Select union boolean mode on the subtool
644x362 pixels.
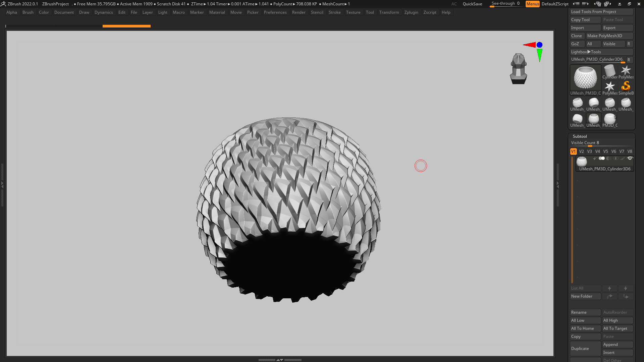click(602, 158)
